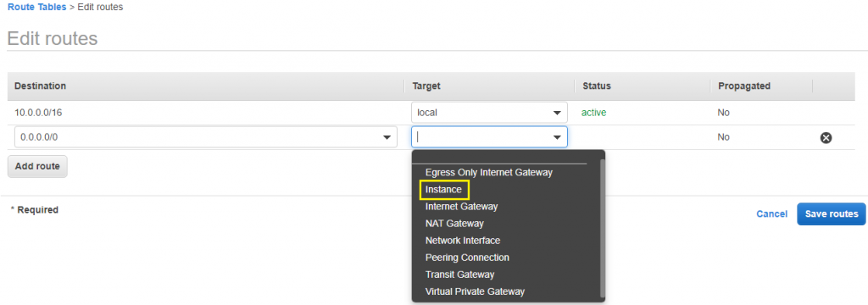868x305 pixels.
Task: Select Internet Gateway target option
Action: pyautogui.click(x=462, y=207)
